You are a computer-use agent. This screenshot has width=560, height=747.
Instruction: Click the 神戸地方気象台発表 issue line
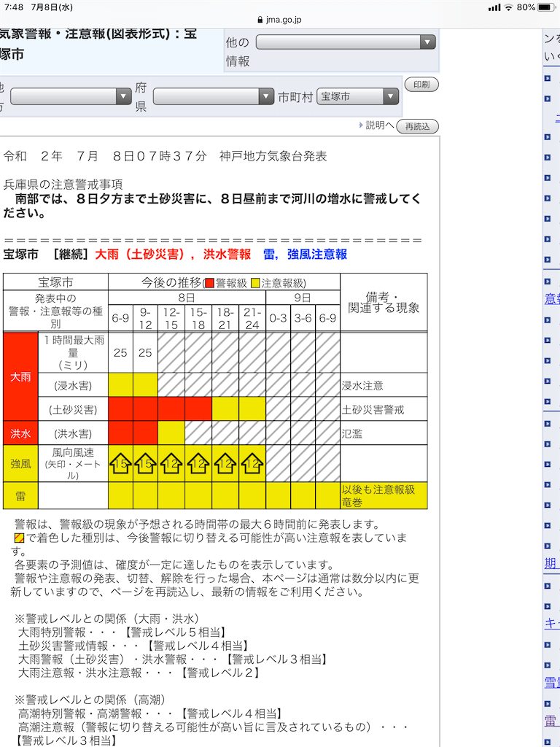273,156
